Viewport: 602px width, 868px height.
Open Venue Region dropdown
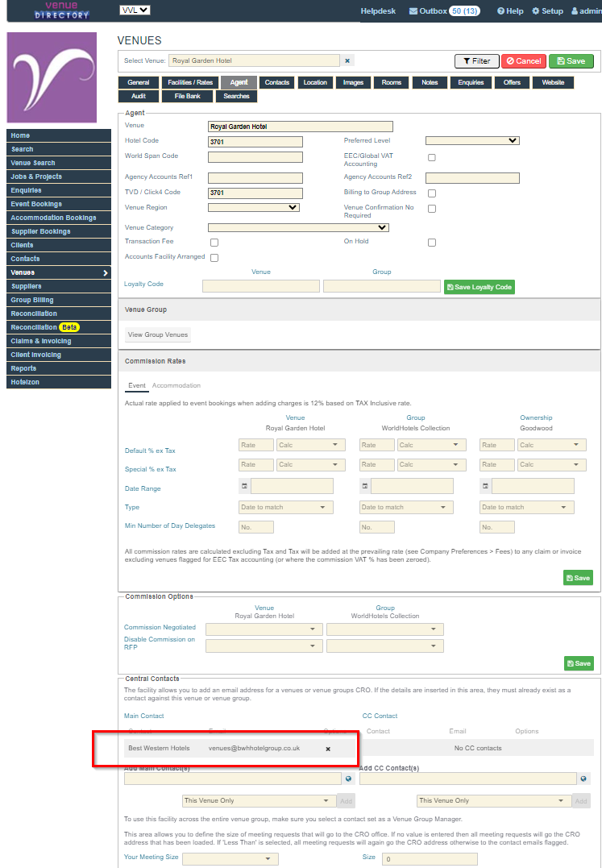253,208
